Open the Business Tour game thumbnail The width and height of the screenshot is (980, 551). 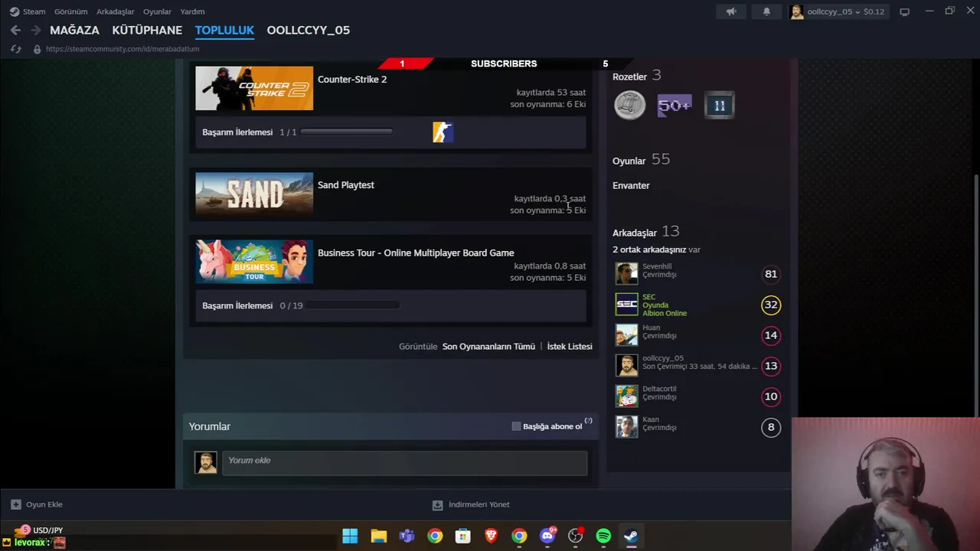(254, 262)
